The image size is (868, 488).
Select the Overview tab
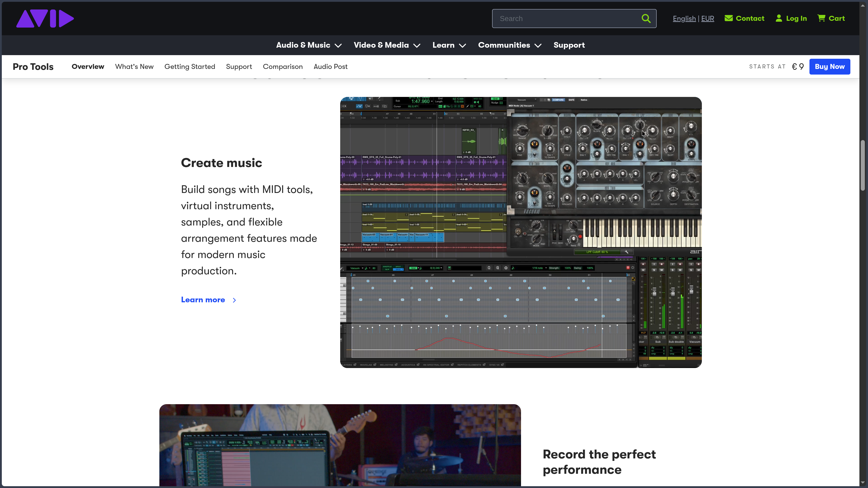coord(88,67)
